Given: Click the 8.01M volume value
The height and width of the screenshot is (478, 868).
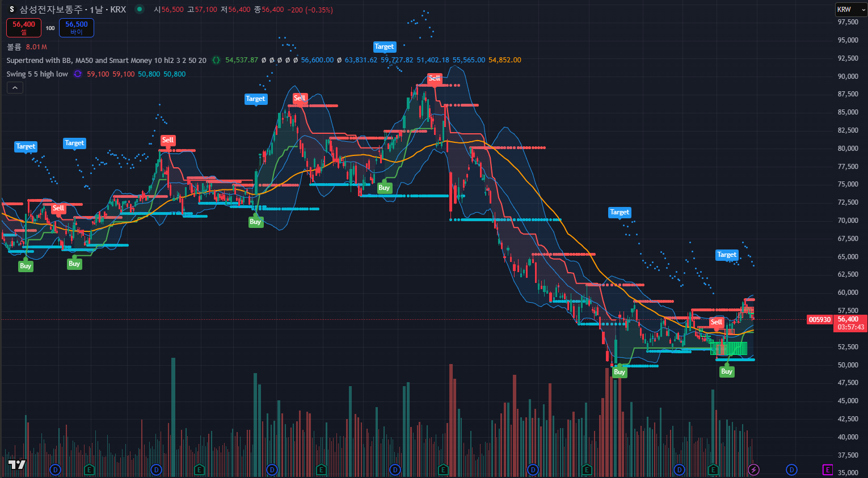Looking at the screenshot, I should [36, 47].
